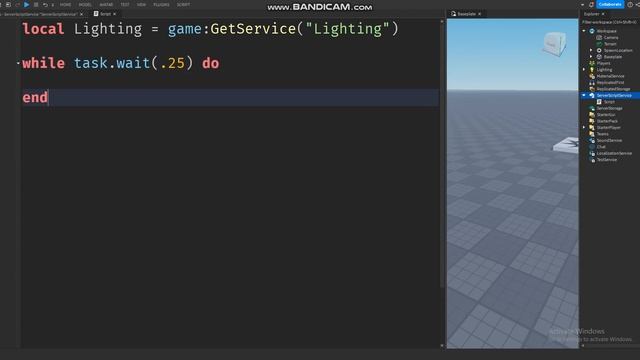Select SoundService in the Explorer
640x360 pixels.
click(x=609, y=141)
